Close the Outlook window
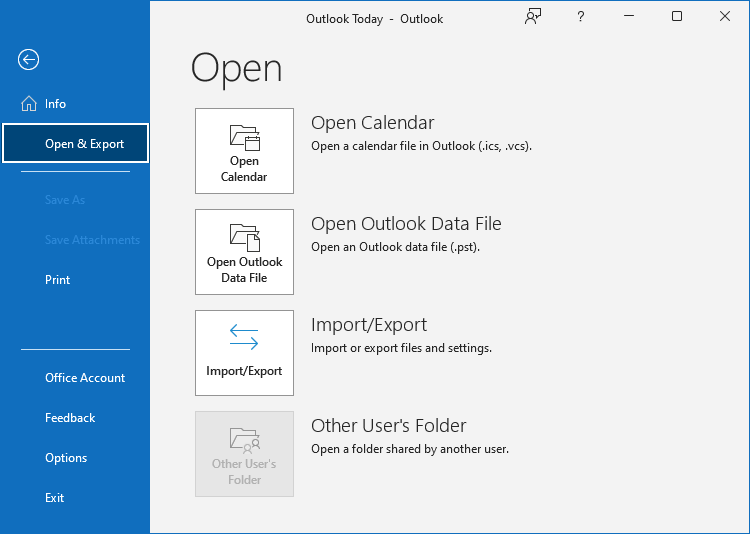The image size is (750, 534). (x=725, y=16)
